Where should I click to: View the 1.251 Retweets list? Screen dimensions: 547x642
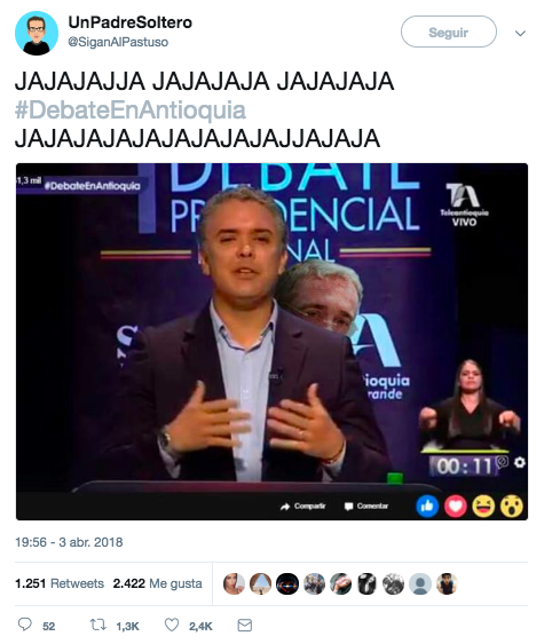59,583
